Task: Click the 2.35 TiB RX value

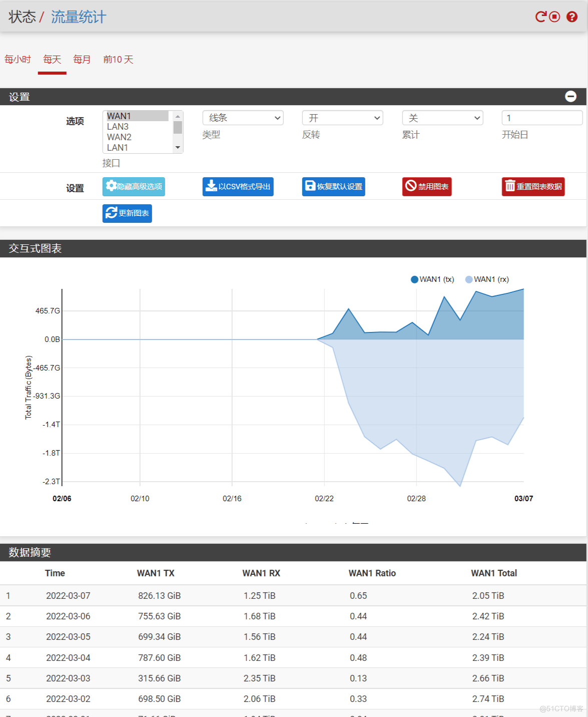Action: click(260, 678)
